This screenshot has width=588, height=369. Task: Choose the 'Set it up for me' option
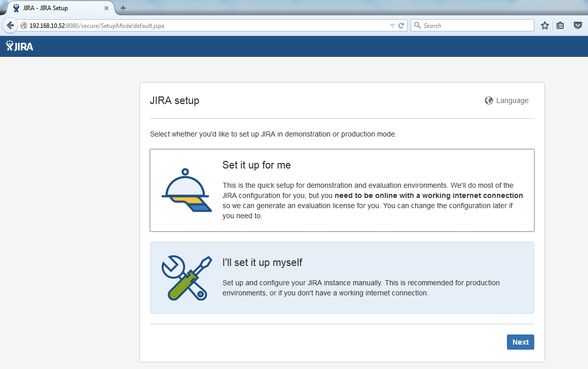click(x=342, y=190)
